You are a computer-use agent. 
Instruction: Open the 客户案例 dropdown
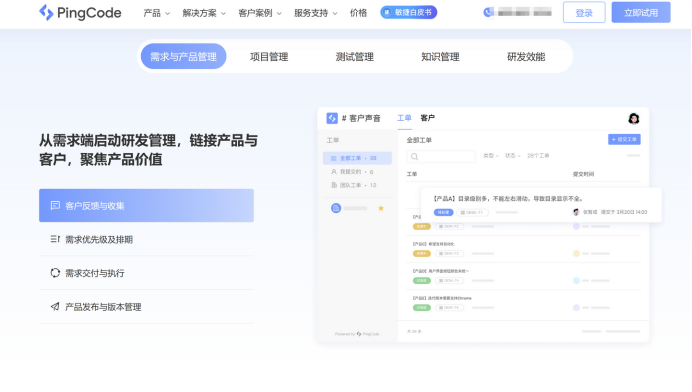pos(260,13)
